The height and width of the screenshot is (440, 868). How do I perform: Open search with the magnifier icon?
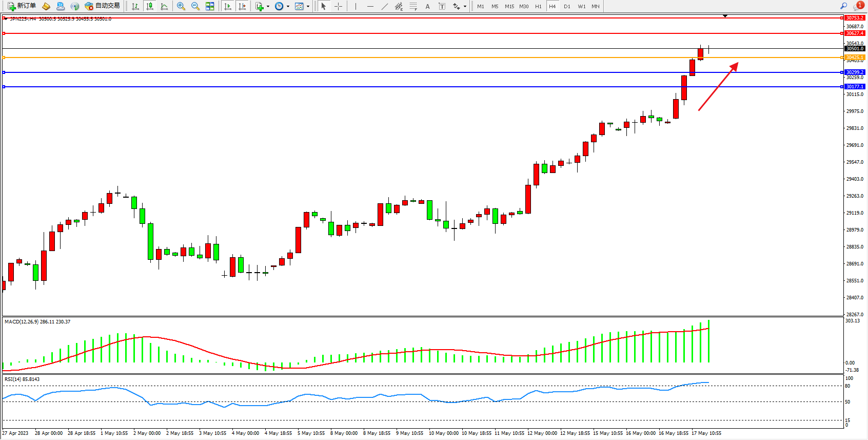(x=843, y=6)
